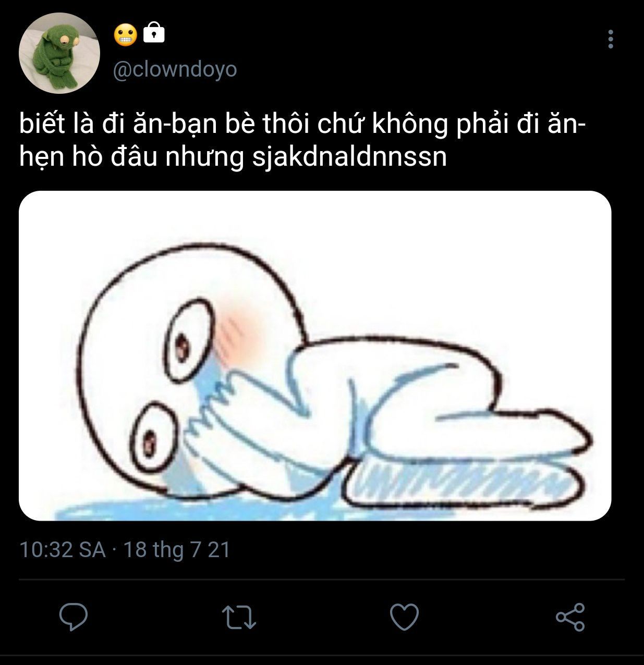Click the grimacing emoji display name
644x665 pixels.
125,34
